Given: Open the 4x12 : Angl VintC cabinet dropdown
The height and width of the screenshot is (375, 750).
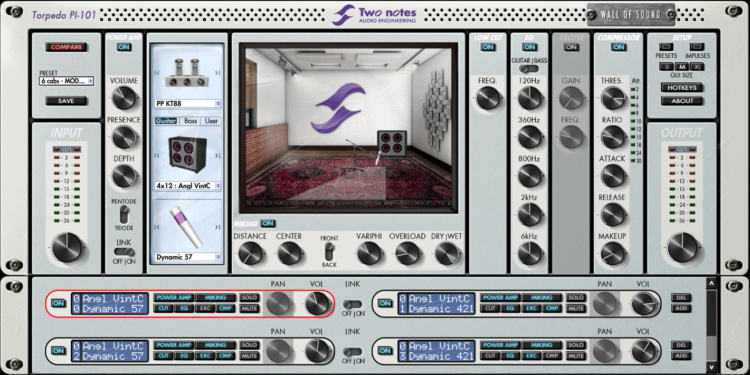Looking at the screenshot, I should 188,185.
